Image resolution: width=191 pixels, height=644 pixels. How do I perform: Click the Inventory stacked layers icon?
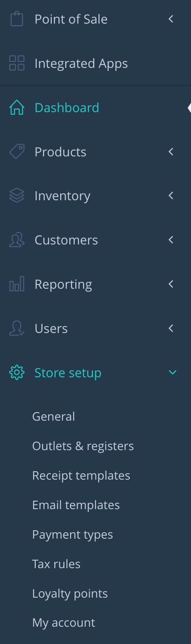tap(17, 196)
